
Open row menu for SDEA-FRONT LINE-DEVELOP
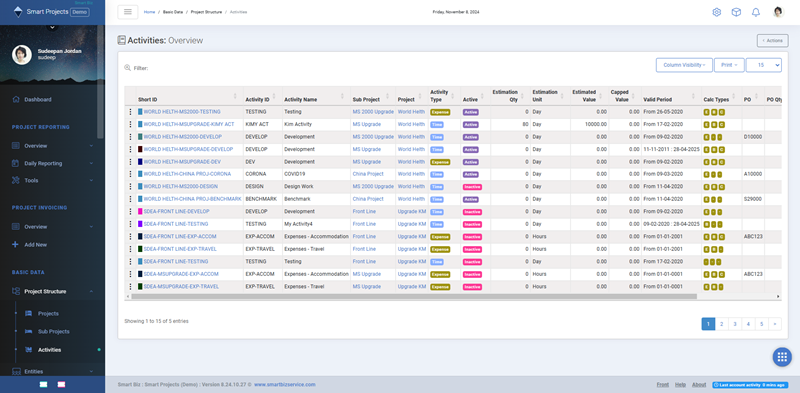click(130, 212)
